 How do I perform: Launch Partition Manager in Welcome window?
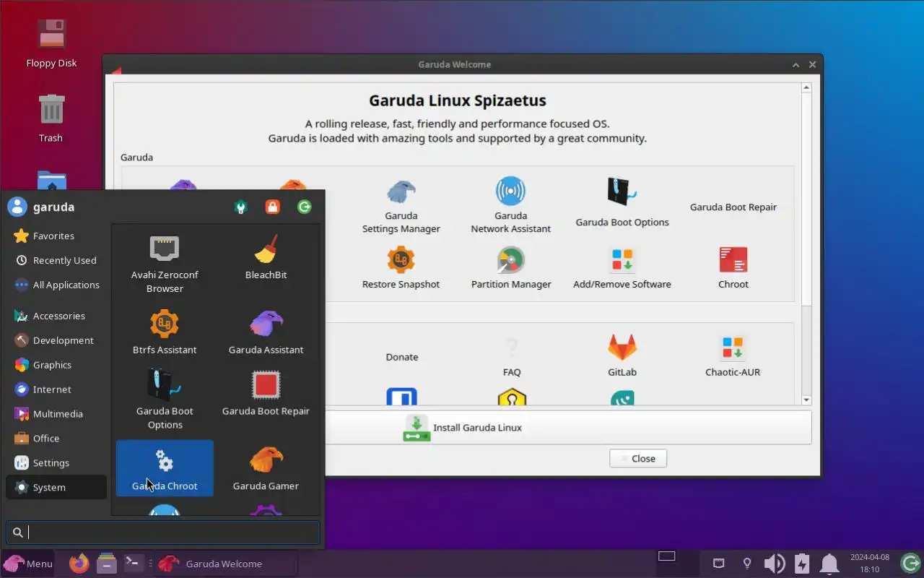(x=511, y=267)
